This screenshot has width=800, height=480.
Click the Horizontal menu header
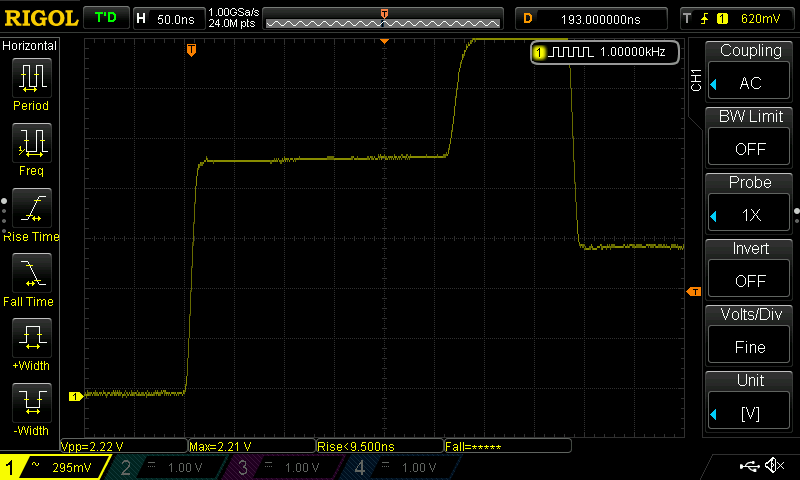(30, 45)
